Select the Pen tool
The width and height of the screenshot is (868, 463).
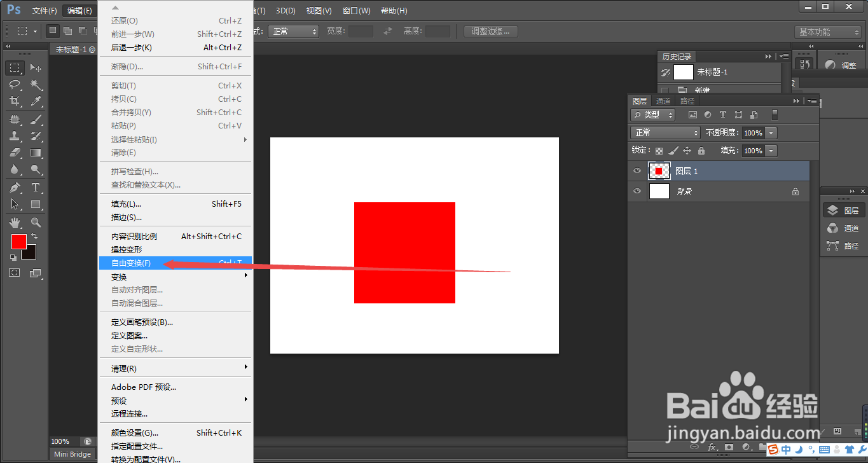[x=15, y=188]
